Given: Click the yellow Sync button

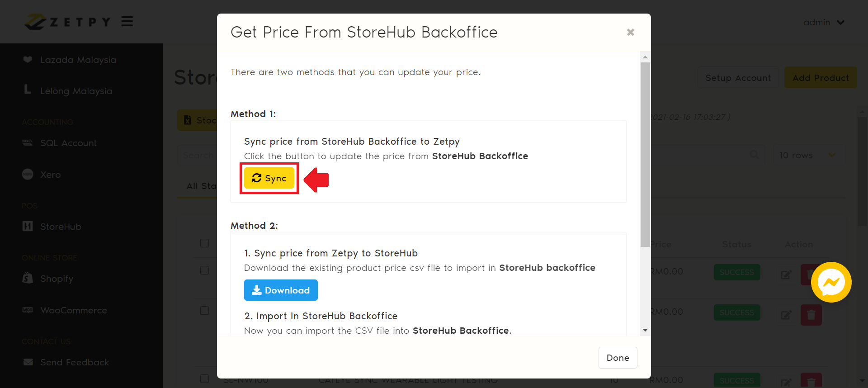Looking at the screenshot, I should 269,178.
